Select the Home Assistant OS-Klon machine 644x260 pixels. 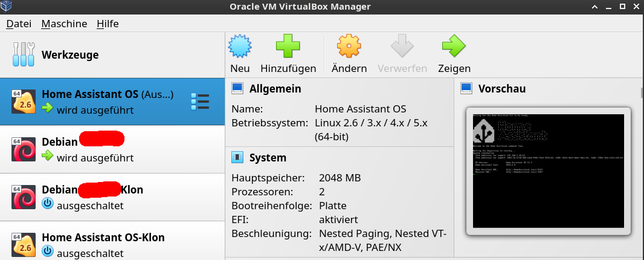tap(112, 241)
